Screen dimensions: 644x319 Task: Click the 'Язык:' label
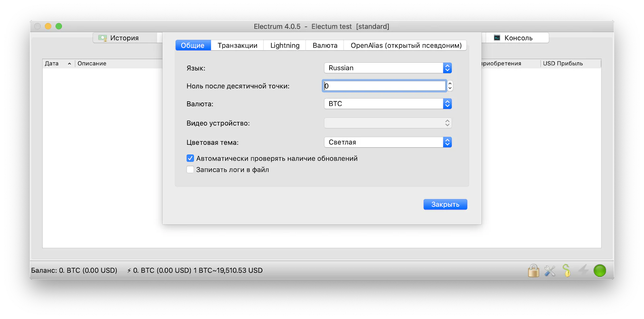click(196, 68)
